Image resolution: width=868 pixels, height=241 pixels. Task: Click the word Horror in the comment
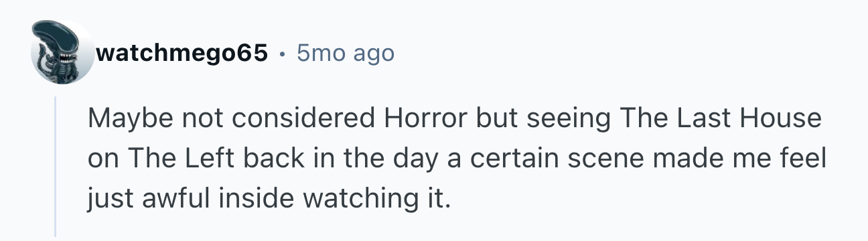click(x=425, y=119)
